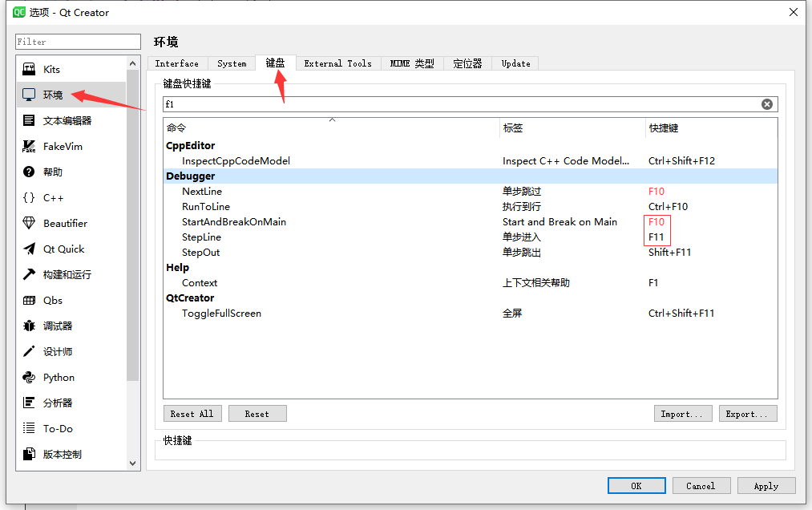Open the 文本编辑器 category icon
Screen dimensions: 812x510
click(29, 120)
